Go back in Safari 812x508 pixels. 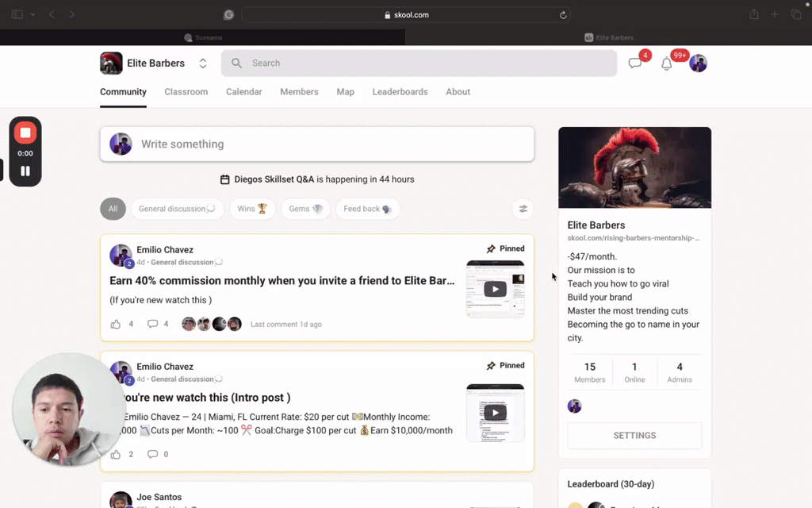[x=52, y=14]
